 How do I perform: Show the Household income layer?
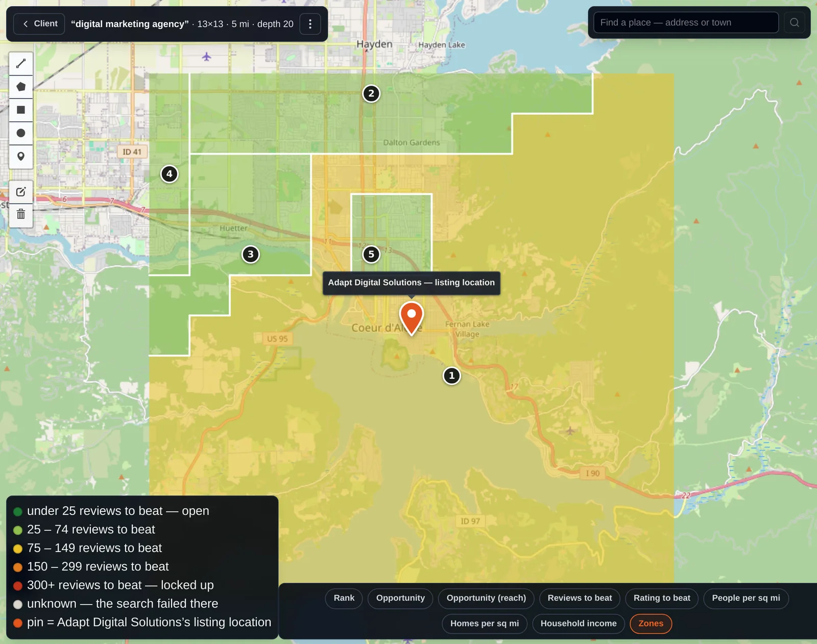(579, 624)
